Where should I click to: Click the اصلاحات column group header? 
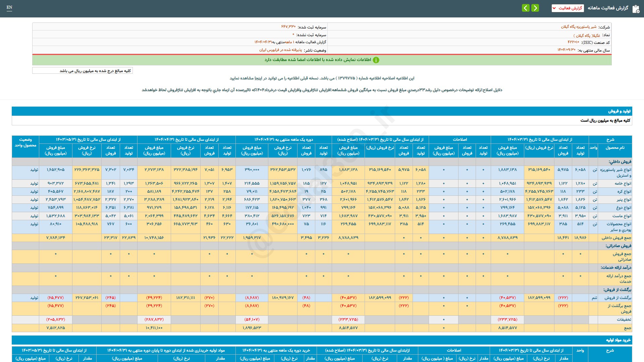[460, 139]
